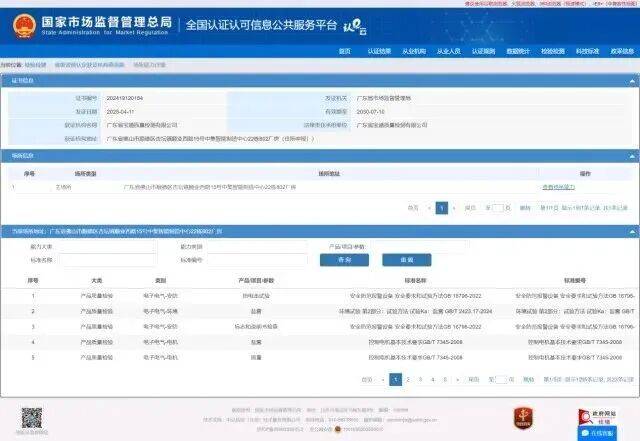The image size is (640, 441).
Task: Select page 1 in the bottom results pagination
Action: click(396, 380)
